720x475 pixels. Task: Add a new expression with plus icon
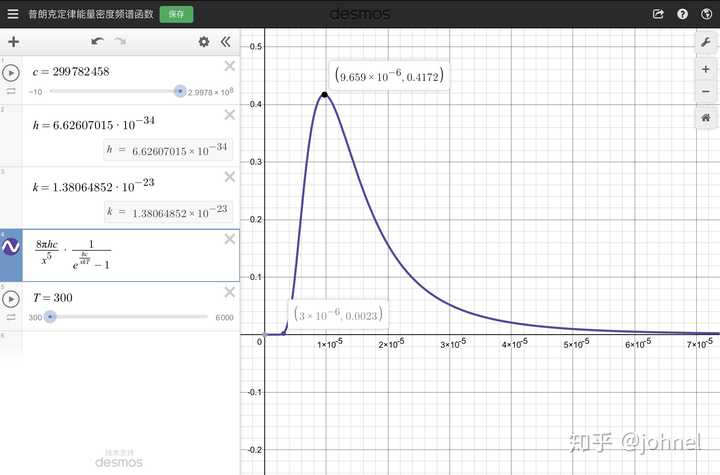click(x=13, y=42)
